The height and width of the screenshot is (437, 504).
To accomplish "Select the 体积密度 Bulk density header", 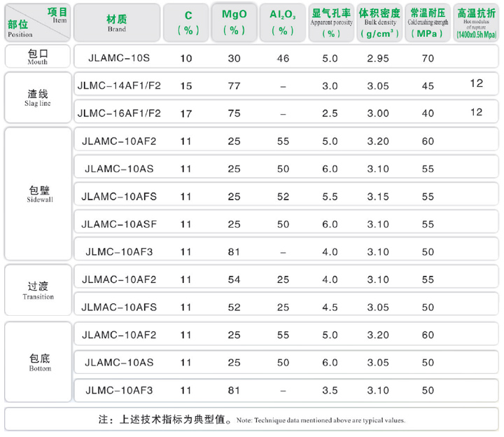I will [x=379, y=23].
